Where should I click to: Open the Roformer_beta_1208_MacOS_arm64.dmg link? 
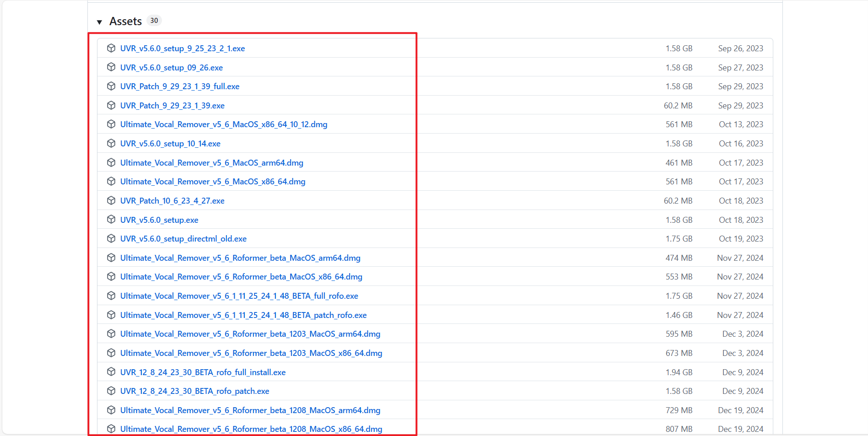pos(250,410)
